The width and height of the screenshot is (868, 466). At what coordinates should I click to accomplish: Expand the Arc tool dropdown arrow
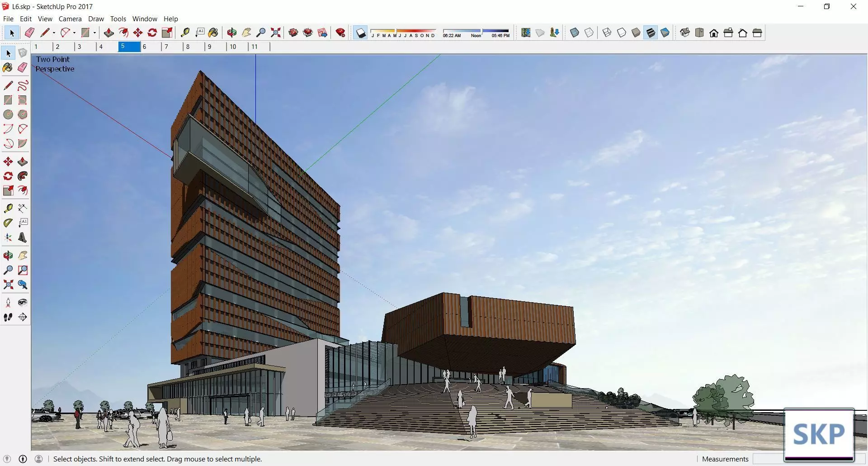(74, 33)
